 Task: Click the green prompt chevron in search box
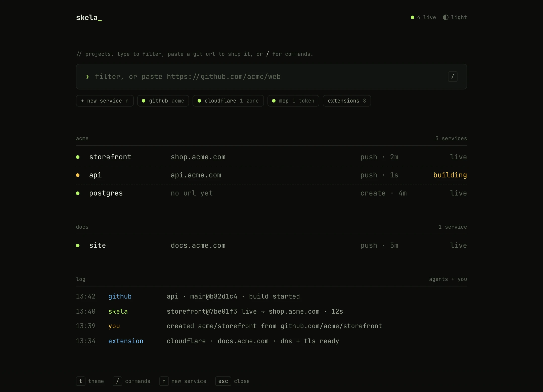click(x=87, y=77)
